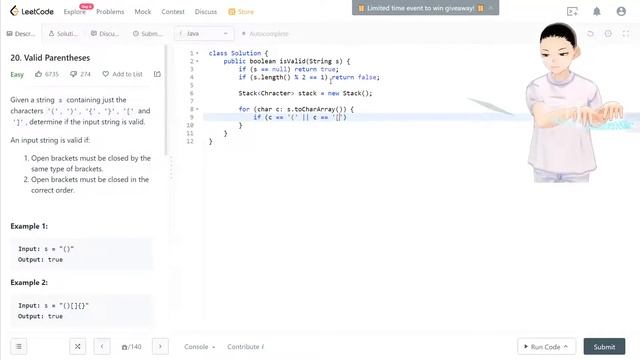Open the Contest page
This screenshot has height=360, width=640.
click(x=173, y=12)
